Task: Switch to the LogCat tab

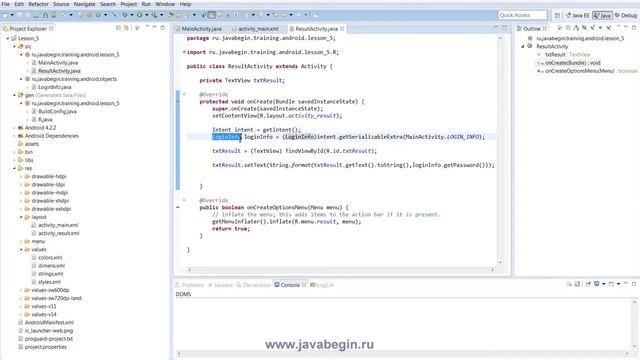Action: (322, 285)
